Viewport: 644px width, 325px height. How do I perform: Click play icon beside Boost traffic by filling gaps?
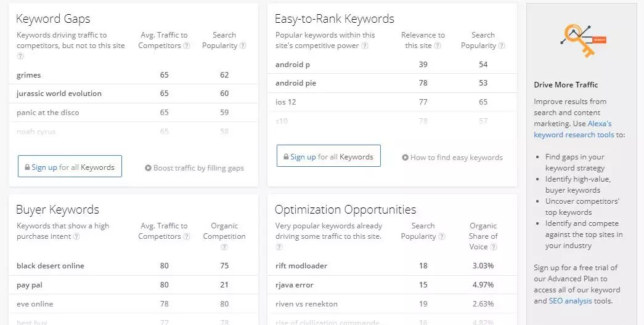148,168
